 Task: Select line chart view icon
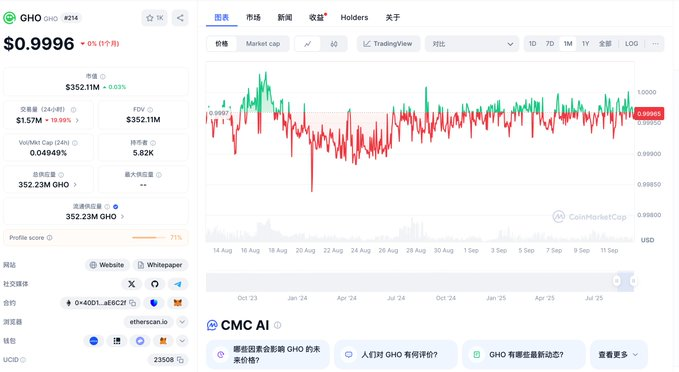(x=307, y=44)
